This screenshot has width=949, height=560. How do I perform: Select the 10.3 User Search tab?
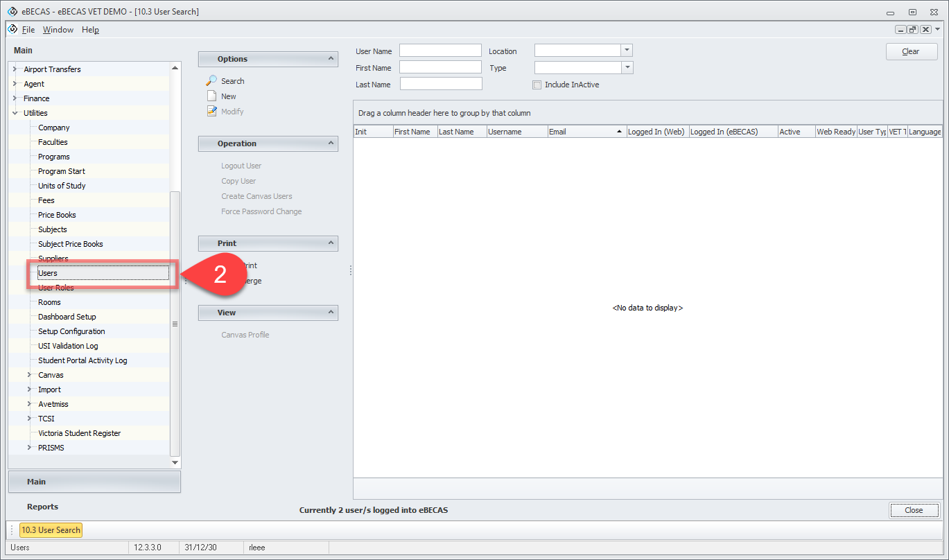pos(51,530)
